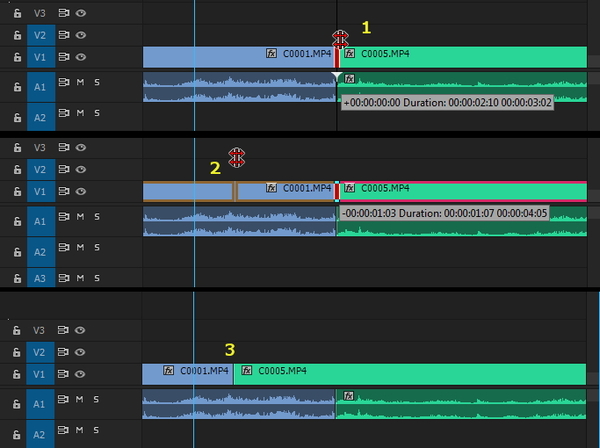
Task: Toggle sync lock for A3 track
Action: [64, 278]
